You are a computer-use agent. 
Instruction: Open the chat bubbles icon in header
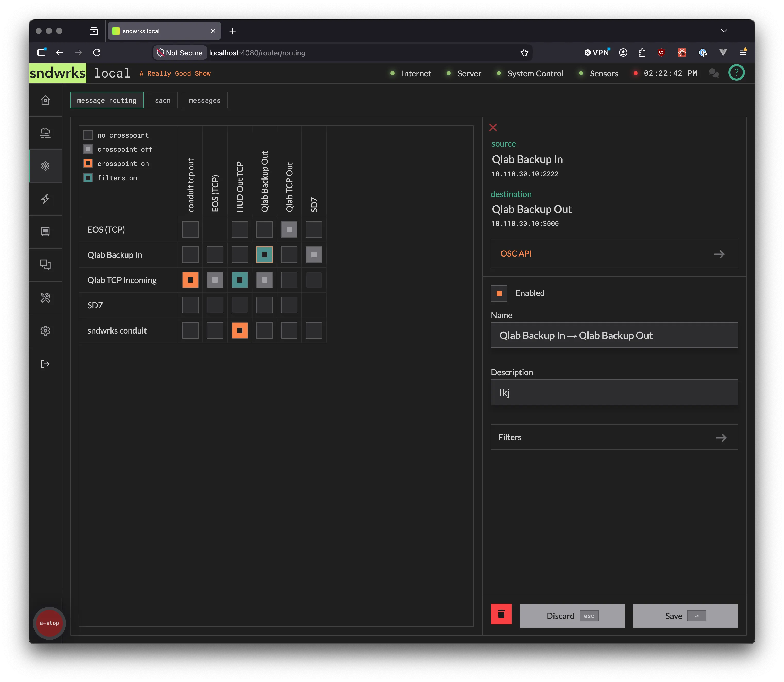714,73
